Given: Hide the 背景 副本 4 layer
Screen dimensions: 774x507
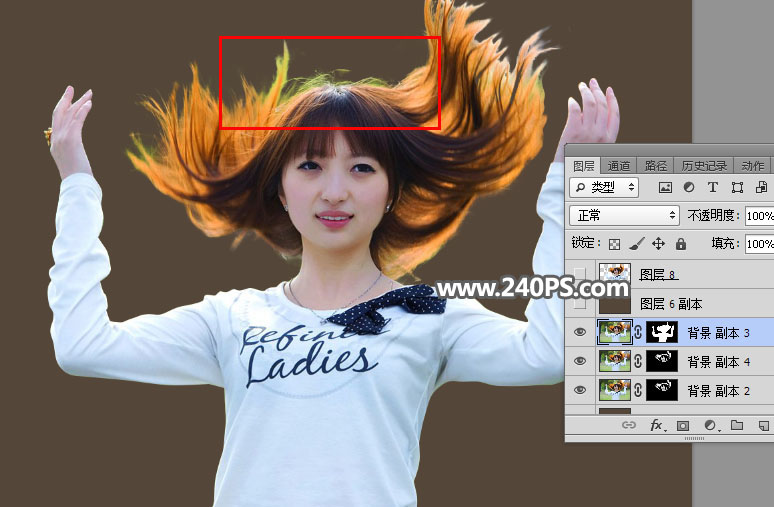Looking at the screenshot, I should click(580, 361).
